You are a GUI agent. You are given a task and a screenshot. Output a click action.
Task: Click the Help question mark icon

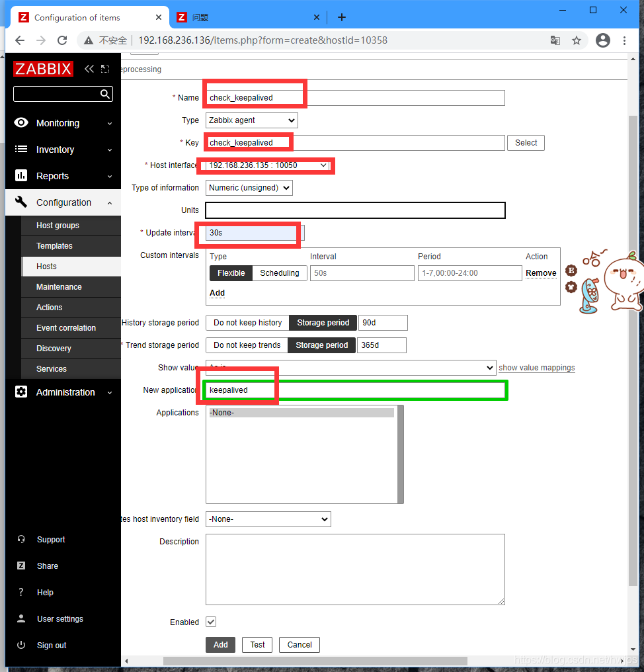point(21,592)
